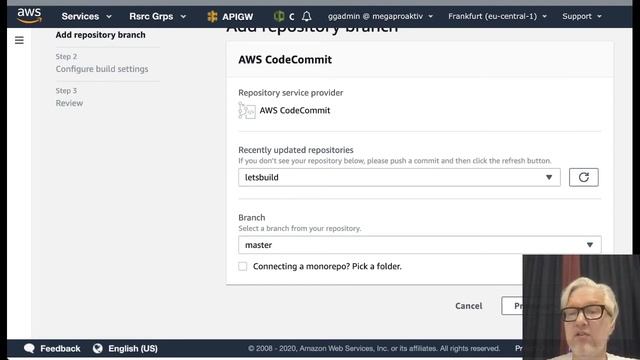Screen dimensions: 640x360
Task: Click the refresh repositories button
Action: pyautogui.click(x=584, y=177)
